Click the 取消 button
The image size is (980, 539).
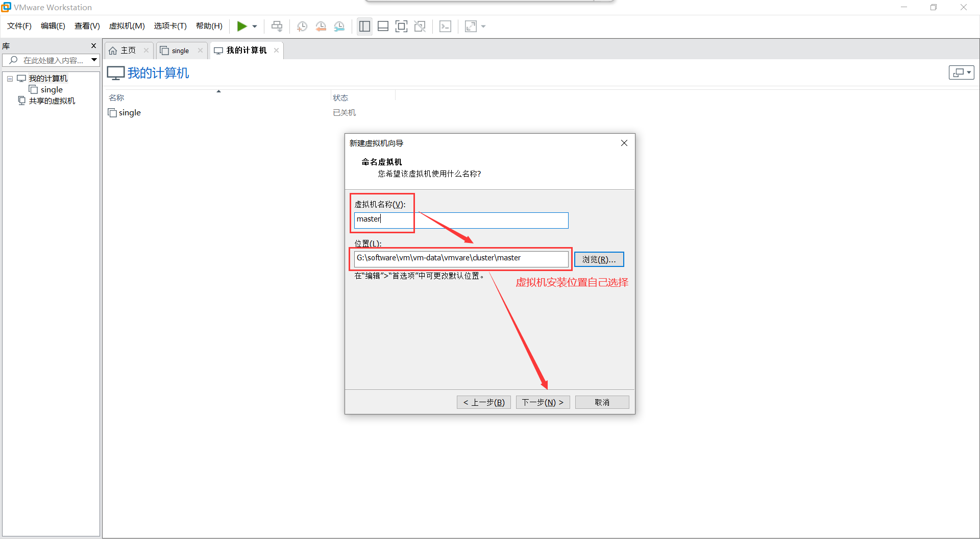[x=602, y=402]
